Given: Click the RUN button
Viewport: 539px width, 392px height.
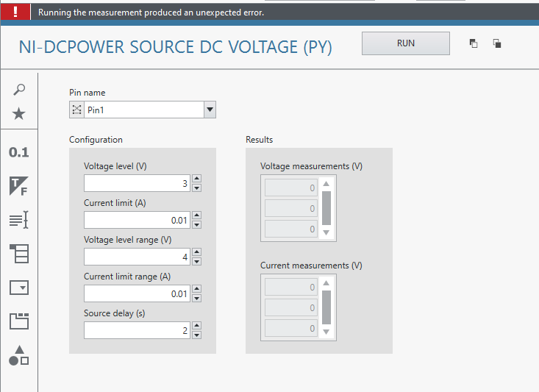Looking at the screenshot, I should [x=406, y=43].
